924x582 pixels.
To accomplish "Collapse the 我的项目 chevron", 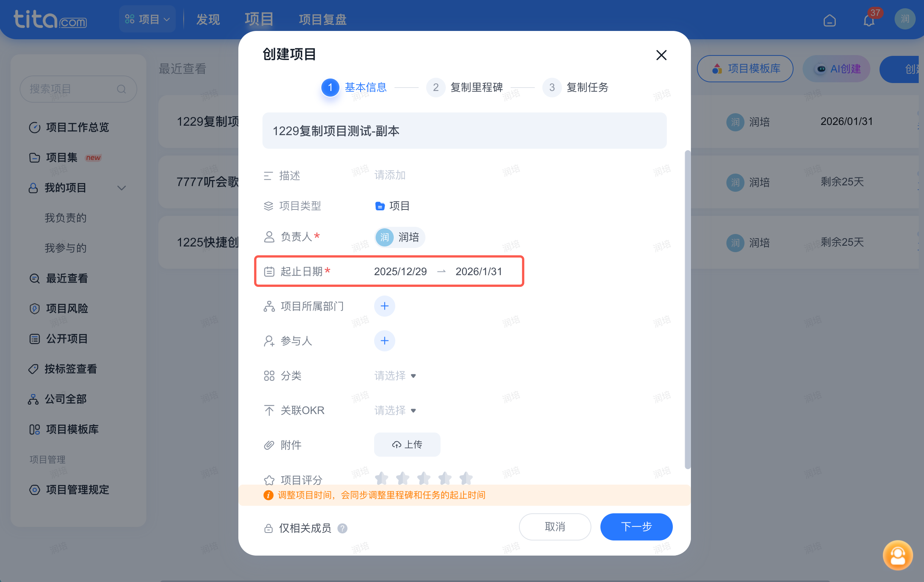I will [122, 188].
